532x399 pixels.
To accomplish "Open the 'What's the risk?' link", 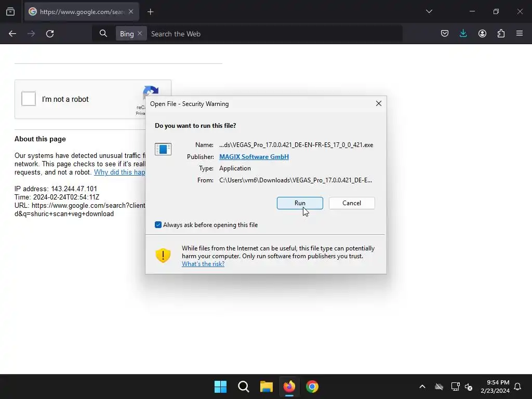I will coord(203,263).
